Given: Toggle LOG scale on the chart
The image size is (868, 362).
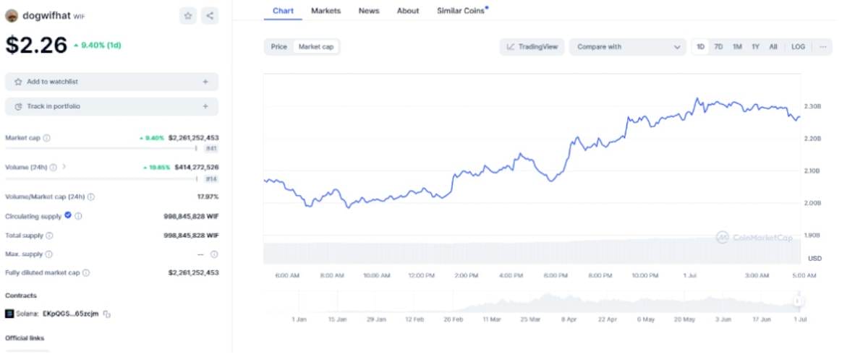Looking at the screenshot, I should point(798,47).
